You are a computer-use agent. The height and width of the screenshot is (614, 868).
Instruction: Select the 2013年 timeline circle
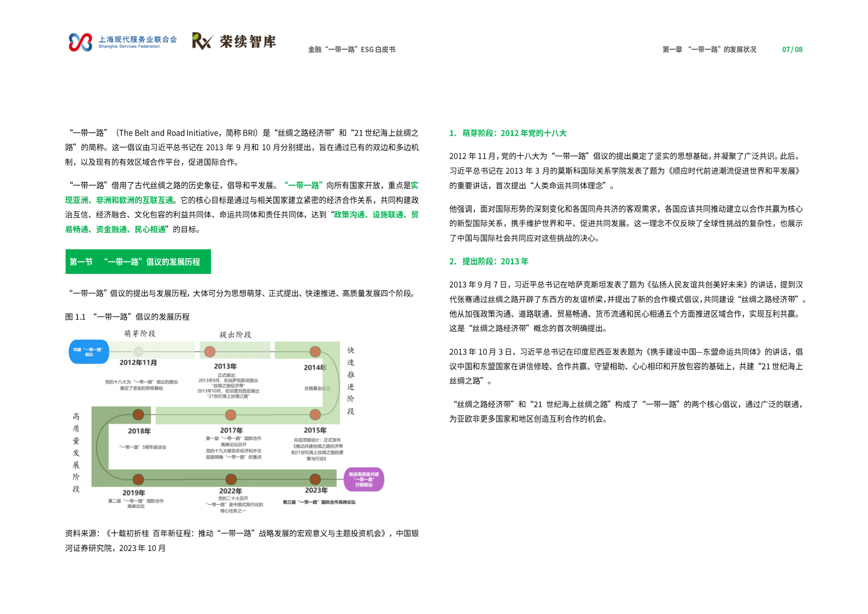click(x=210, y=352)
